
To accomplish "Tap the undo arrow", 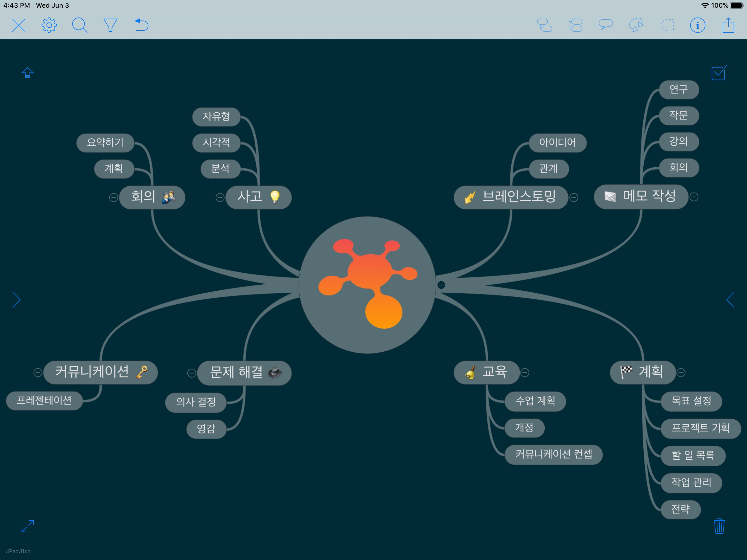I will [141, 25].
